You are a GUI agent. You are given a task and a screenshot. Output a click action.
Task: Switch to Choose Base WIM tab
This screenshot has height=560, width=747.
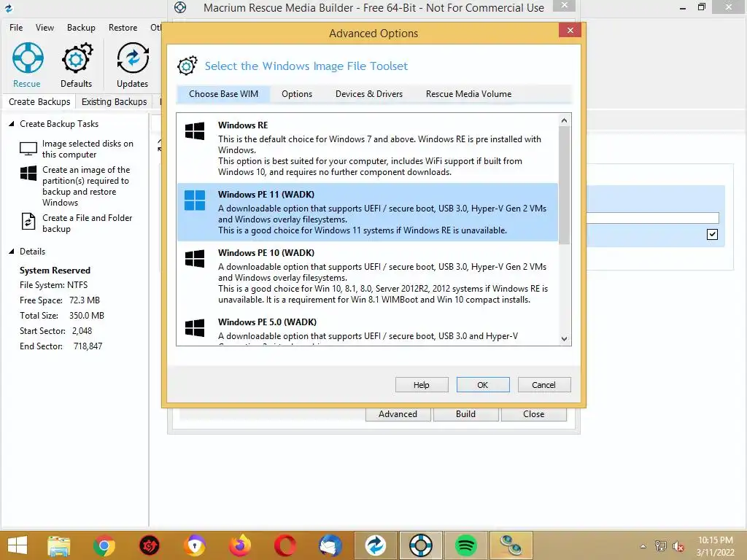[x=223, y=94]
